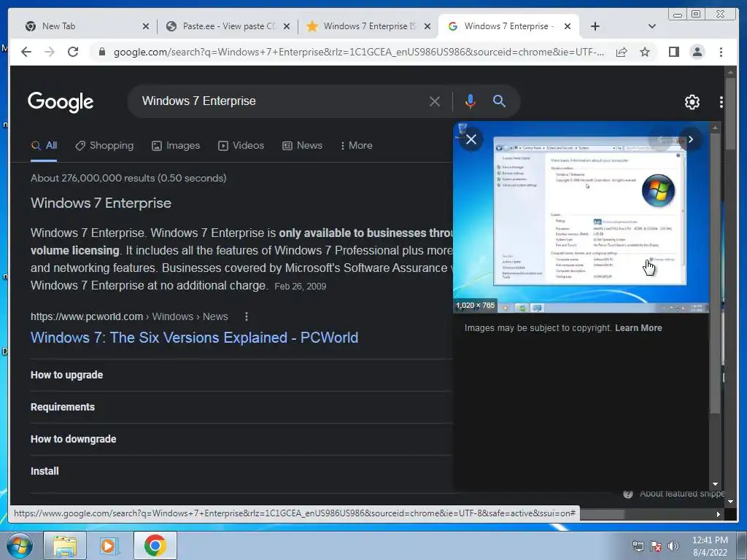Launch Windows Media Player from taskbar

(109, 545)
